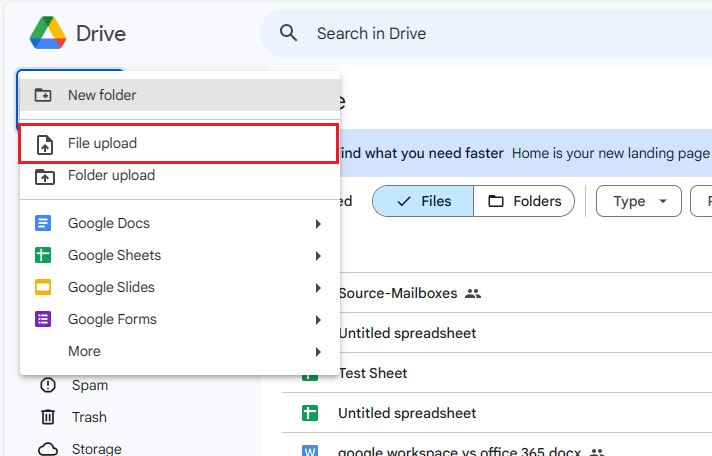Image resolution: width=712 pixels, height=456 pixels.
Task: Open Google Forms submenu entry
Action: (x=180, y=319)
